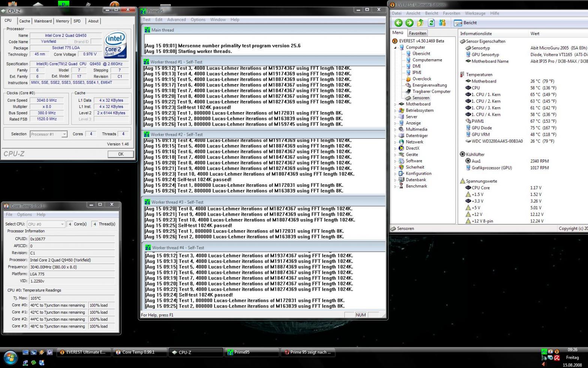Open Core Temp File menu
The height and width of the screenshot is (368, 588).
(x=9, y=215)
